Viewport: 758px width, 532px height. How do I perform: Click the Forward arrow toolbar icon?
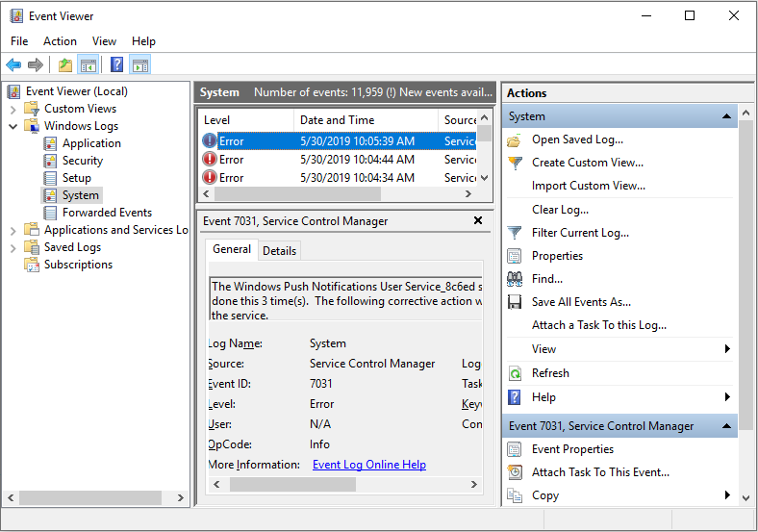click(36, 64)
